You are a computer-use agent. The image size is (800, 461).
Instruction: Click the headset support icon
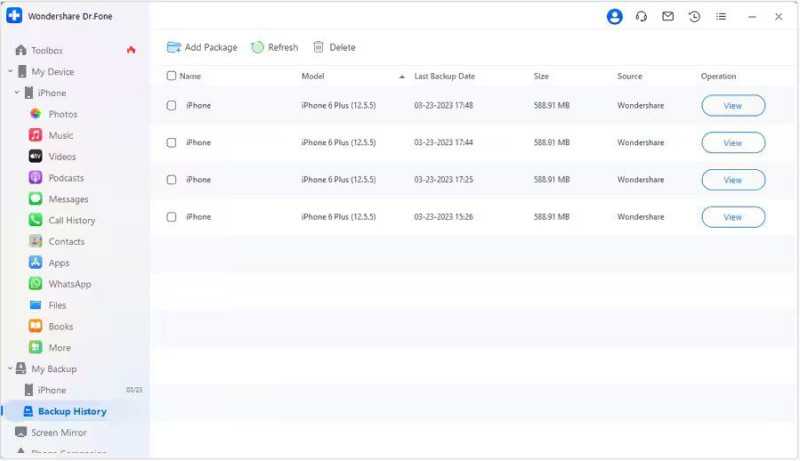pos(641,17)
